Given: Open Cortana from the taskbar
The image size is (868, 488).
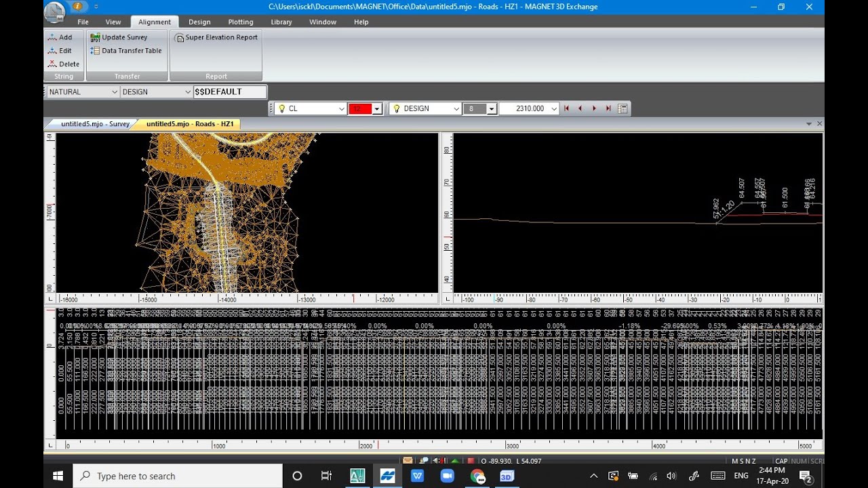Looking at the screenshot, I should coord(297,476).
